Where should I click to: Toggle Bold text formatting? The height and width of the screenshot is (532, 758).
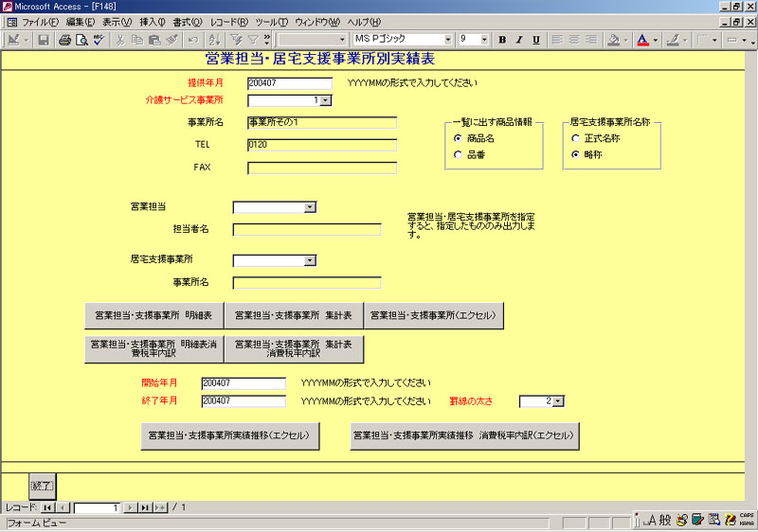pyautogui.click(x=502, y=40)
